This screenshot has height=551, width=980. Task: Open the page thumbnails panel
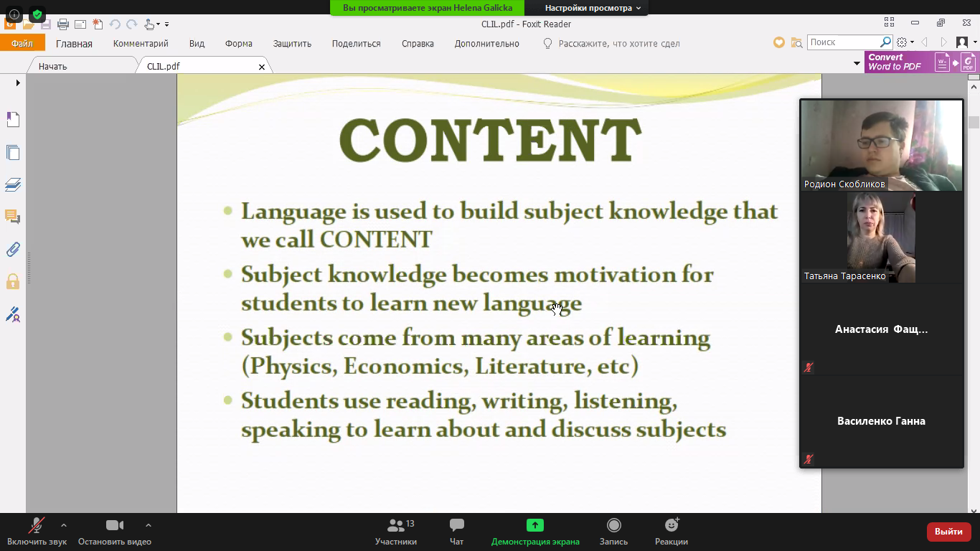point(13,152)
